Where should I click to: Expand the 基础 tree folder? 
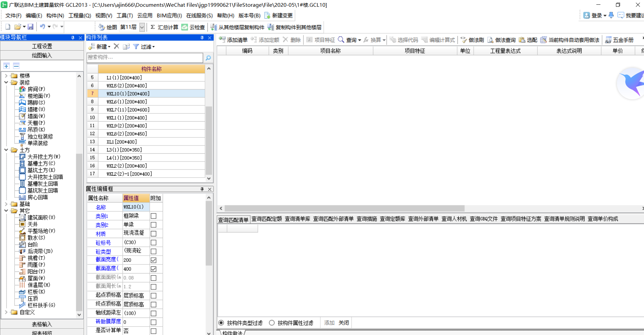pos(6,204)
